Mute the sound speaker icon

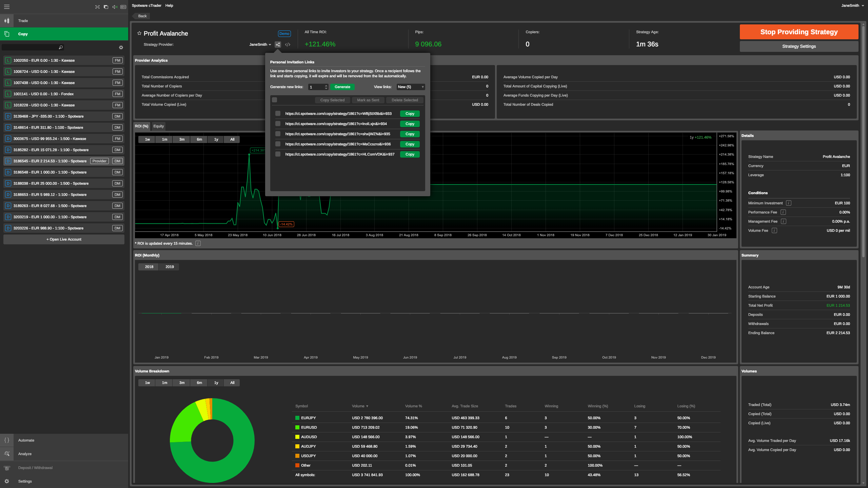click(115, 7)
